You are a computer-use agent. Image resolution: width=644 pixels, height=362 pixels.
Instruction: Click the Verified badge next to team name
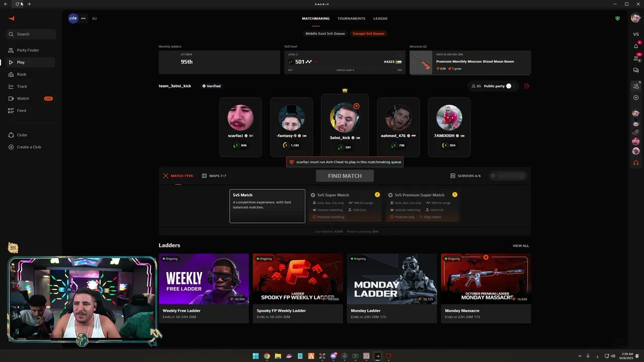pyautogui.click(x=211, y=86)
